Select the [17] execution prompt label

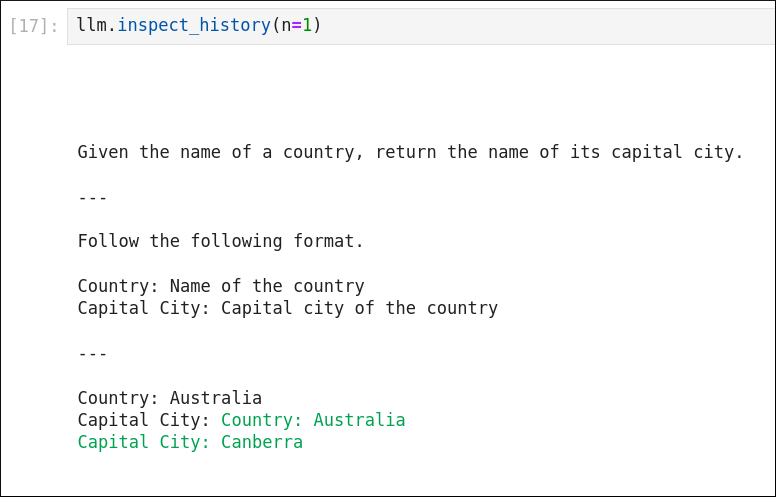coord(34,26)
